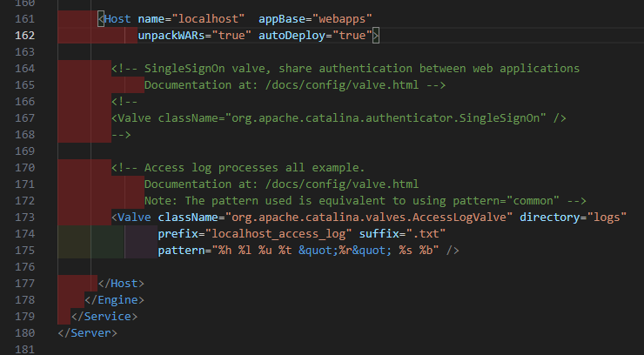
Task: Click the "Access log processes all example." comment
Action: click(238, 167)
